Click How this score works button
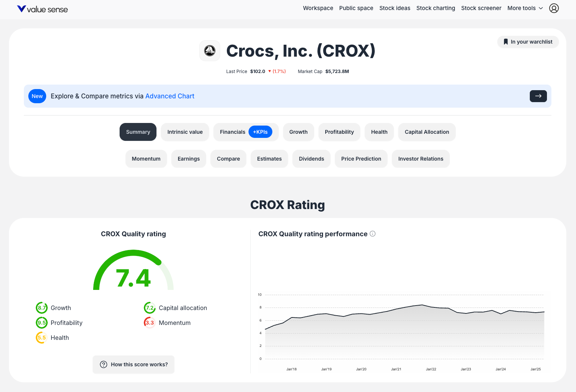Image resolution: width=576 pixels, height=392 pixels. pyautogui.click(x=133, y=364)
